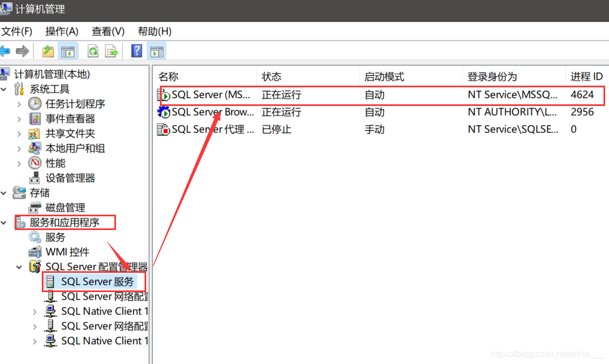Screen dimensions: 609x364
Task: Click the Performance icon in tree
Action: pos(35,163)
